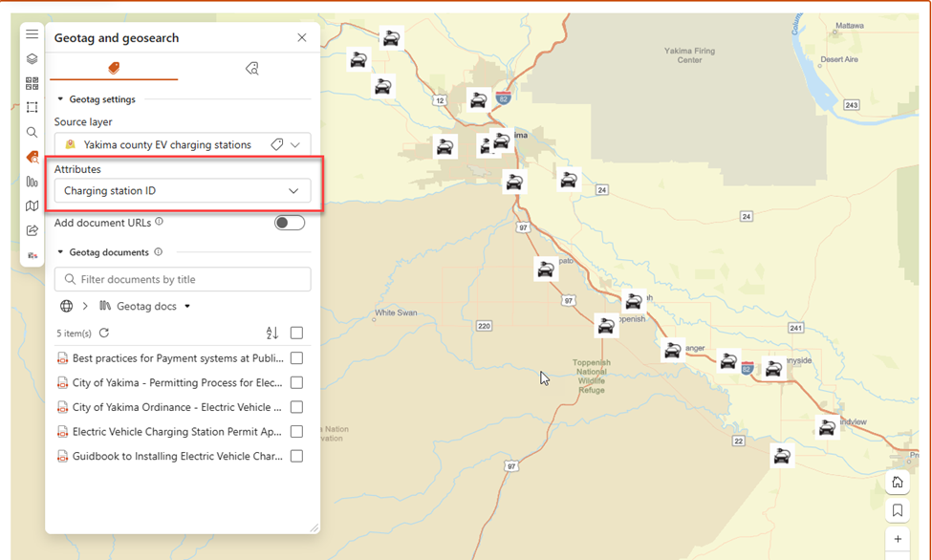932x560 pixels.
Task: Open the Attributes dropdown showing Charging station ID
Action: coord(183,191)
